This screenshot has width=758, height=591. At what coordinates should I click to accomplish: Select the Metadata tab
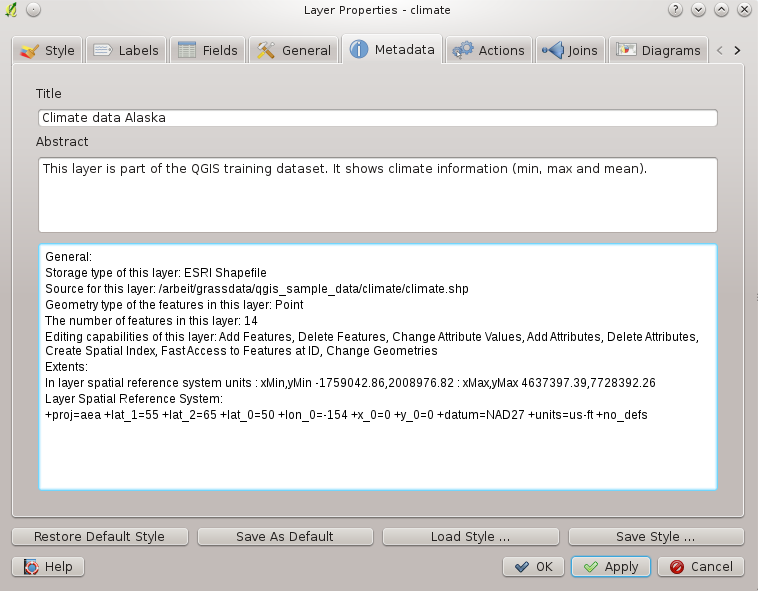click(x=392, y=49)
